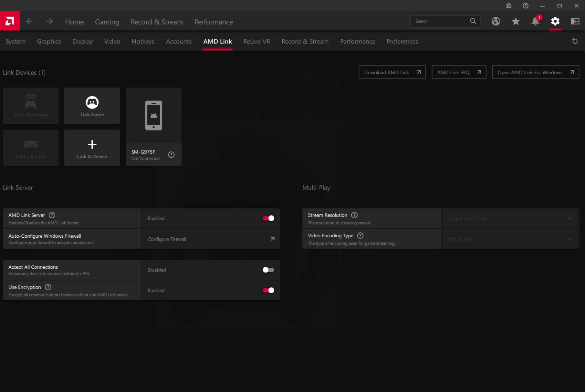Click the AMD logo icon
The width and height of the screenshot is (585, 392).
pos(10,21)
